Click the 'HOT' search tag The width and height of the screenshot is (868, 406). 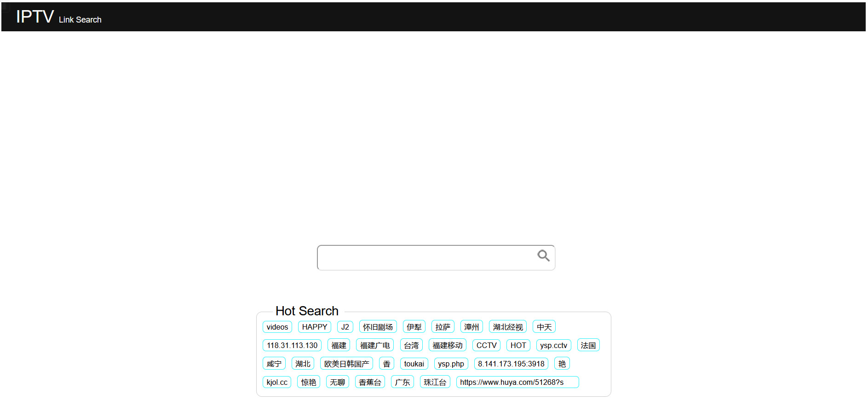point(518,345)
